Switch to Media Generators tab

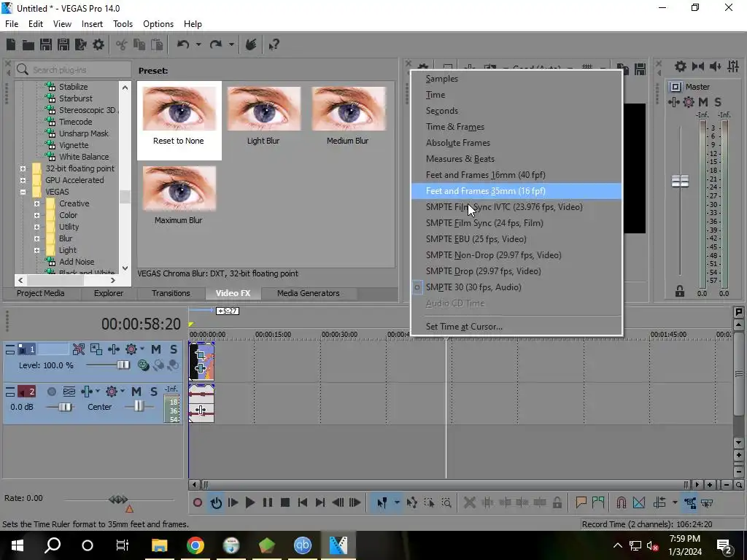click(309, 293)
